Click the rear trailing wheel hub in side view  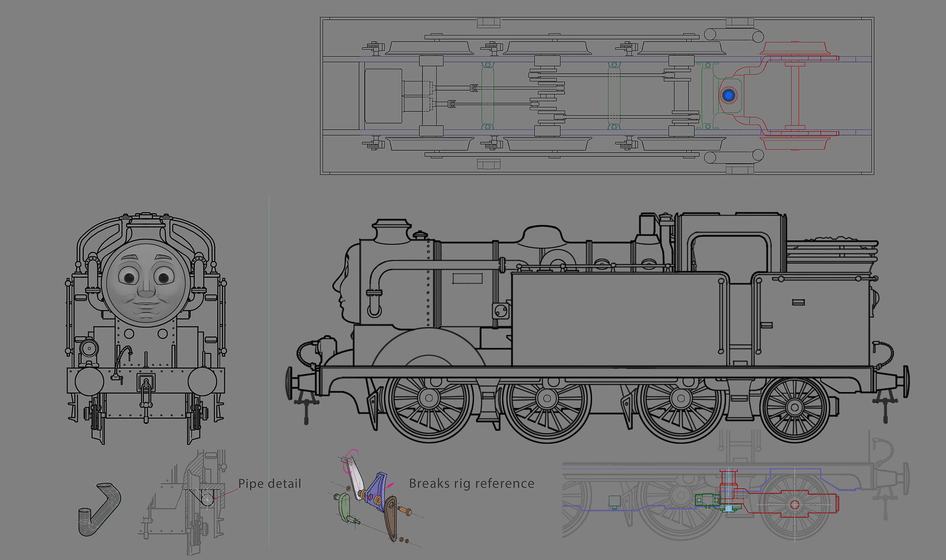pyautogui.click(x=795, y=407)
